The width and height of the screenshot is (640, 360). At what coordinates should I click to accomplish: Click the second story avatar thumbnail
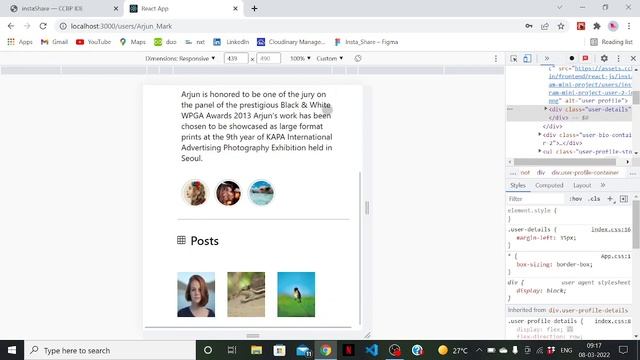click(228, 193)
